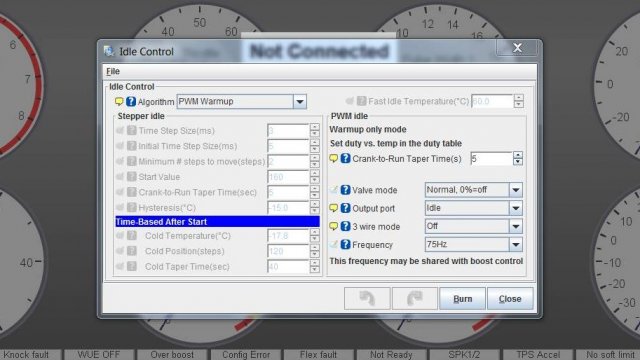
Task: Click the Cold Temperature(°C) help icon
Action: pos(131,236)
